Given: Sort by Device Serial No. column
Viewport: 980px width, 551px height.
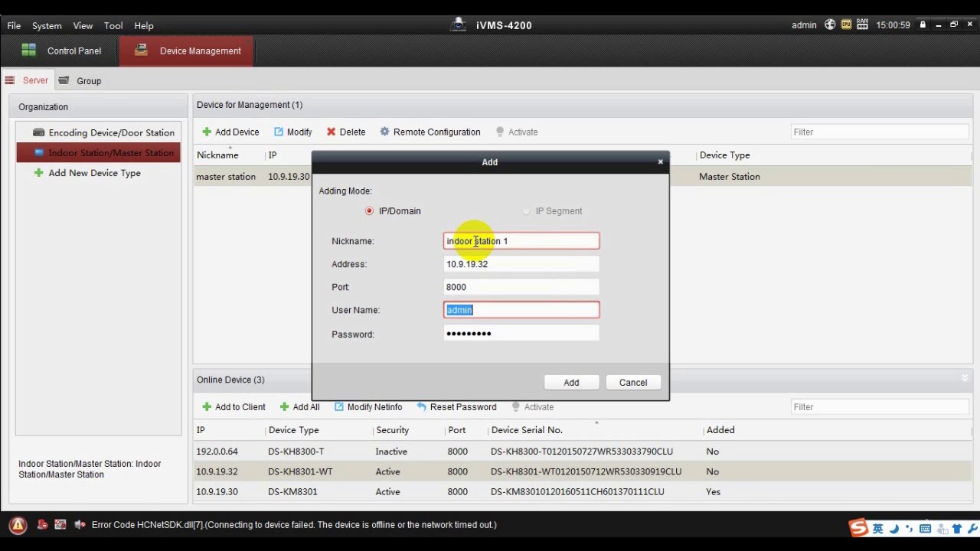Looking at the screenshot, I should tap(527, 430).
